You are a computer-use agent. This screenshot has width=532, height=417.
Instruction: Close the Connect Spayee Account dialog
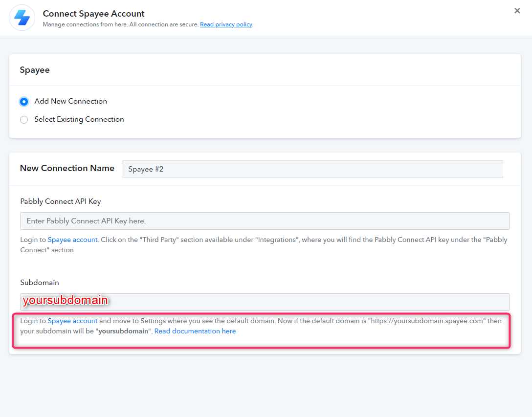[517, 11]
